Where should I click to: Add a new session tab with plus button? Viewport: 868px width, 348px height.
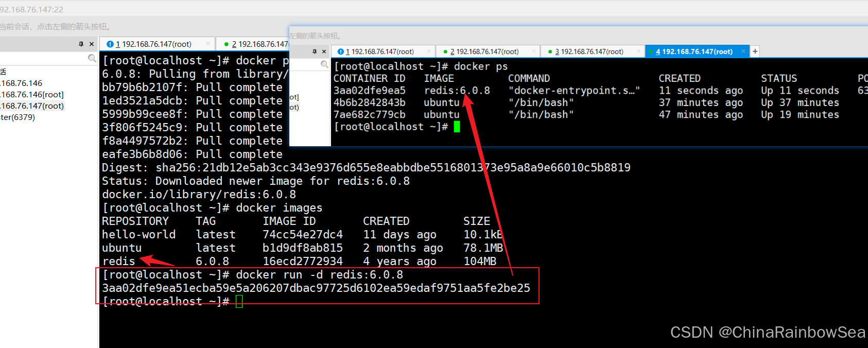[755, 51]
